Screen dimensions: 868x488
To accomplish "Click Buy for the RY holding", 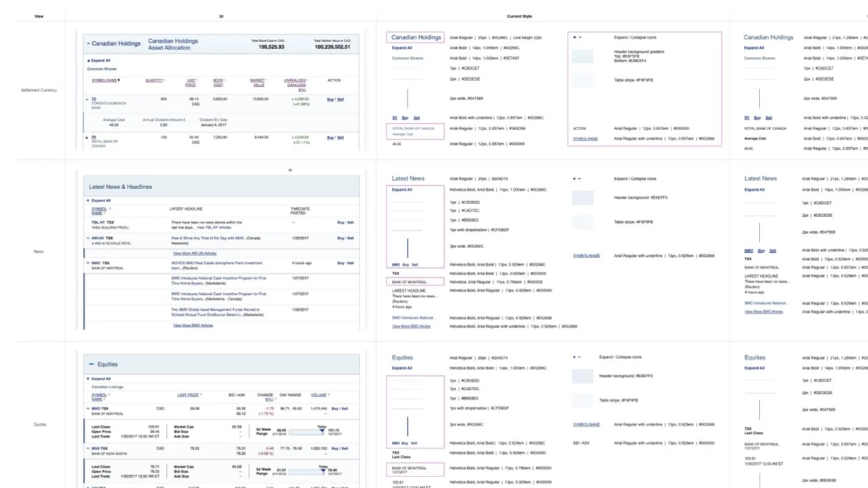I will 330,137.
